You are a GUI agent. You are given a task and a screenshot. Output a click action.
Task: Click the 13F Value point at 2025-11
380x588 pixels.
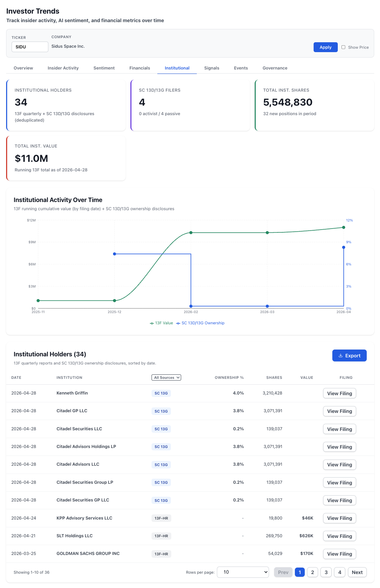pyautogui.click(x=38, y=300)
